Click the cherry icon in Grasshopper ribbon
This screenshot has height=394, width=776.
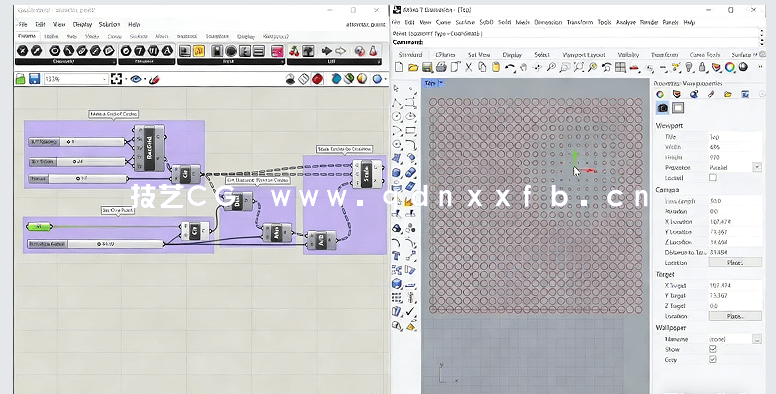coord(294,50)
